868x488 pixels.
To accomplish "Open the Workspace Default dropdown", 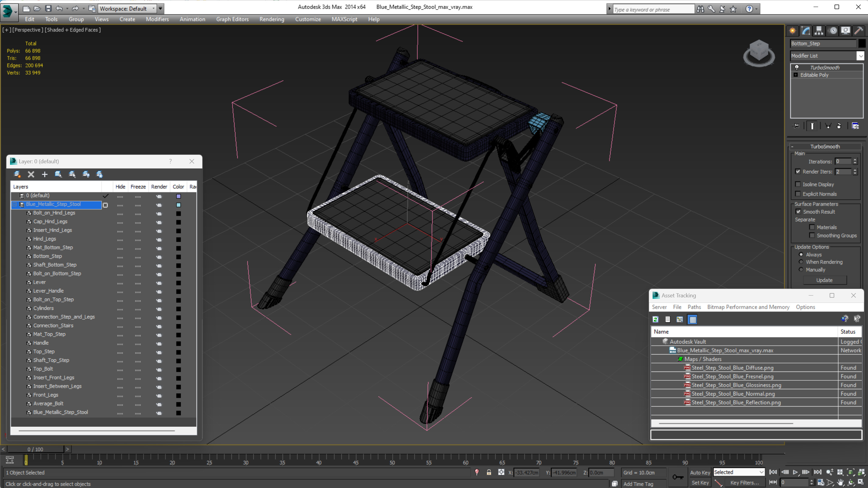I will click(153, 9).
